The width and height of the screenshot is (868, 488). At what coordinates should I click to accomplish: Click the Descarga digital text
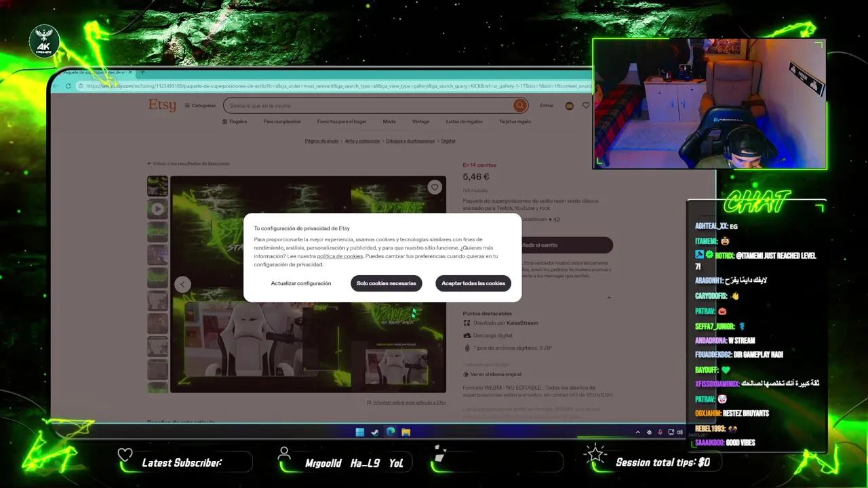(492, 335)
